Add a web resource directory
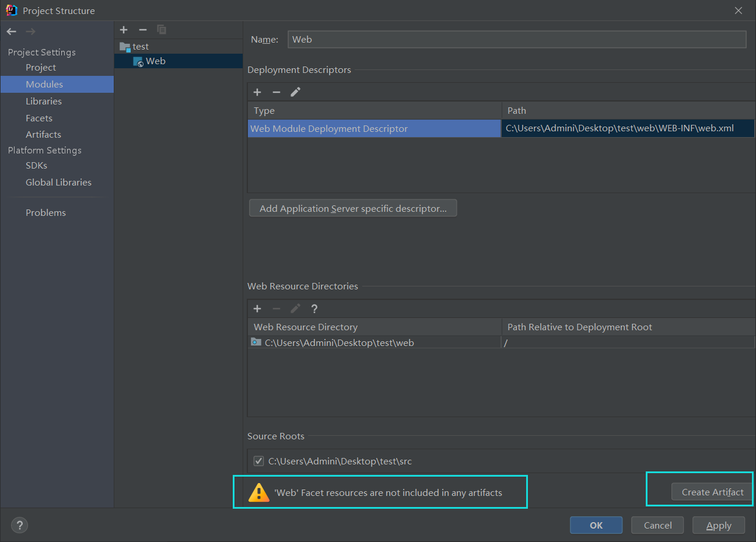The image size is (756, 542). [x=257, y=309]
